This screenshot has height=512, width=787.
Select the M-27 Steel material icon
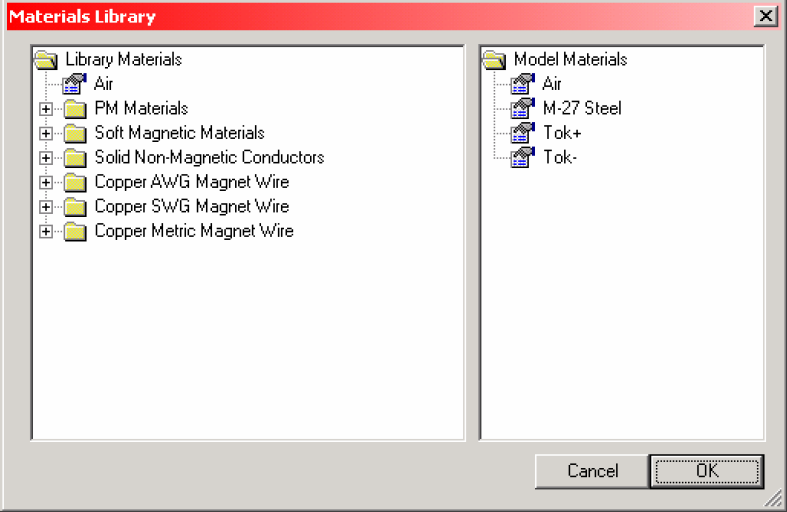[x=522, y=108]
